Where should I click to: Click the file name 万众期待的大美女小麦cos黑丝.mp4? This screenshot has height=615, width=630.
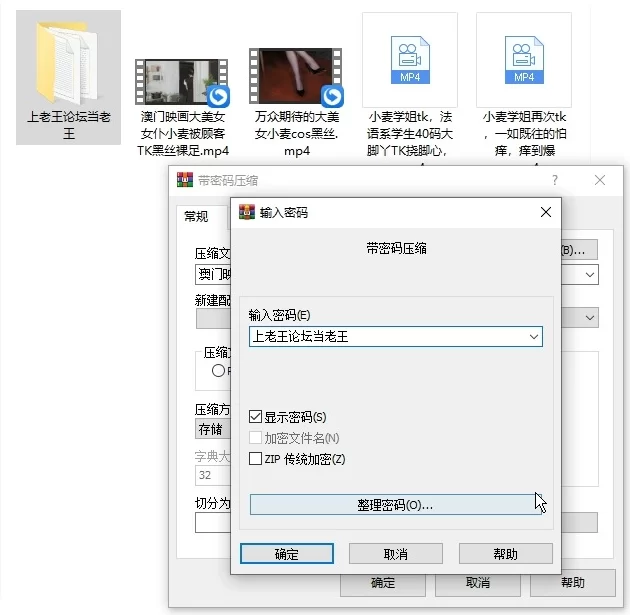(x=297, y=134)
